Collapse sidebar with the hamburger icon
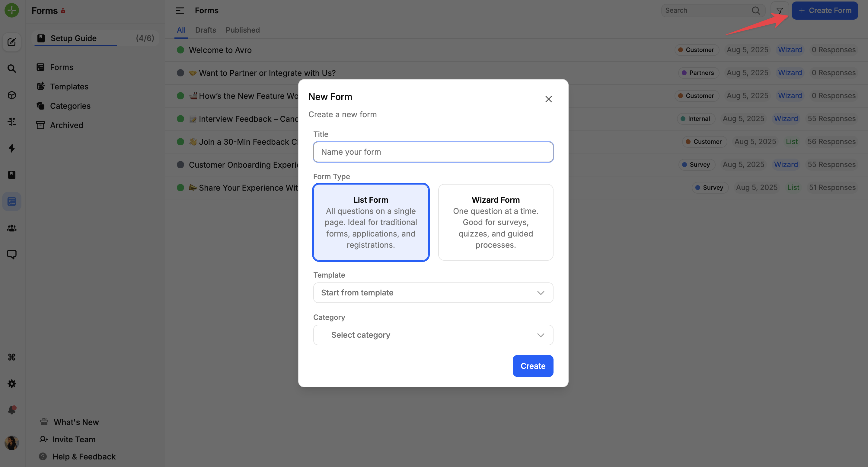Screen dimensions: 868x467 [x=180, y=11]
